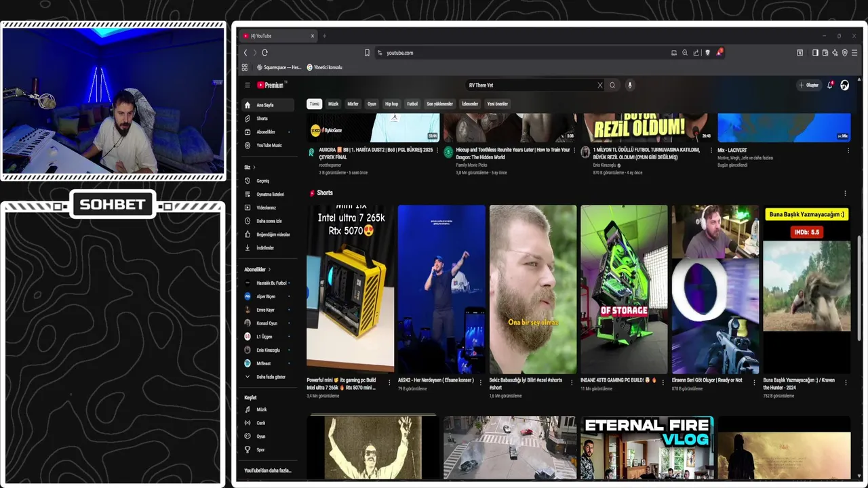Open options menu of the Shorts section

(845, 193)
